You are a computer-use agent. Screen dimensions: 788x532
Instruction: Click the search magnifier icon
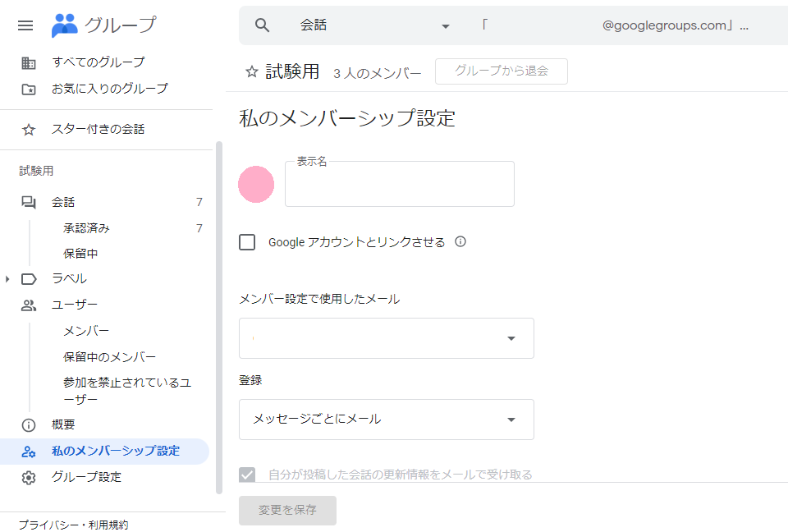262,25
